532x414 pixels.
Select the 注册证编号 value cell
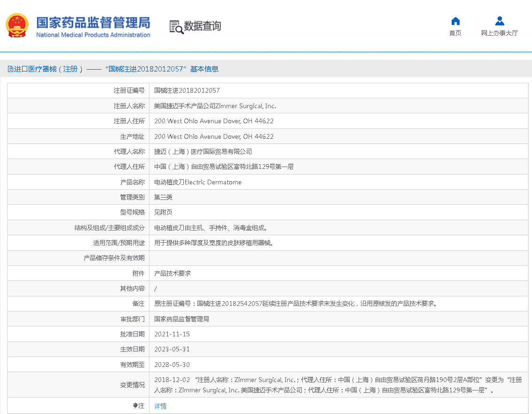(x=188, y=90)
